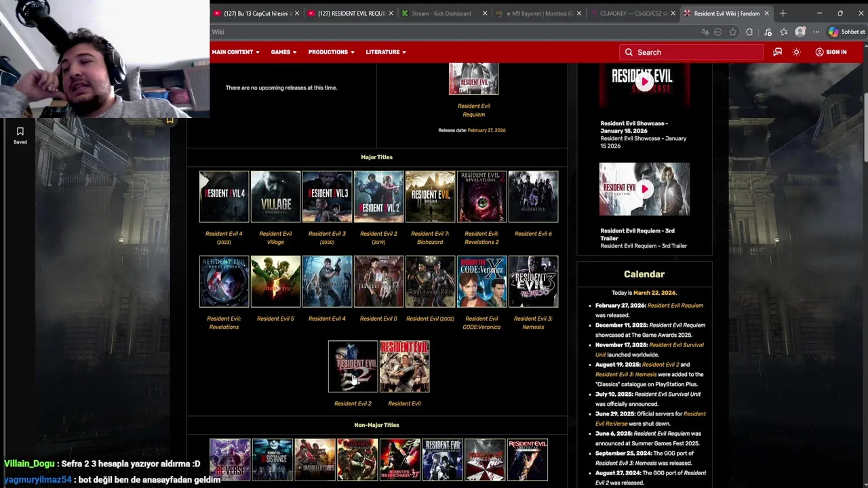Click the SIGN IN button
Screen dimensions: 868x488
click(831, 52)
